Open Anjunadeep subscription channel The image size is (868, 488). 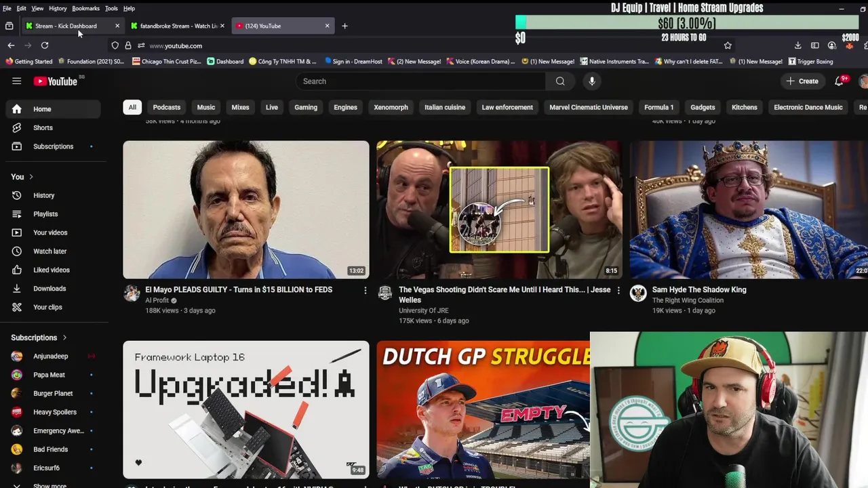pyautogui.click(x=53, y=357)
